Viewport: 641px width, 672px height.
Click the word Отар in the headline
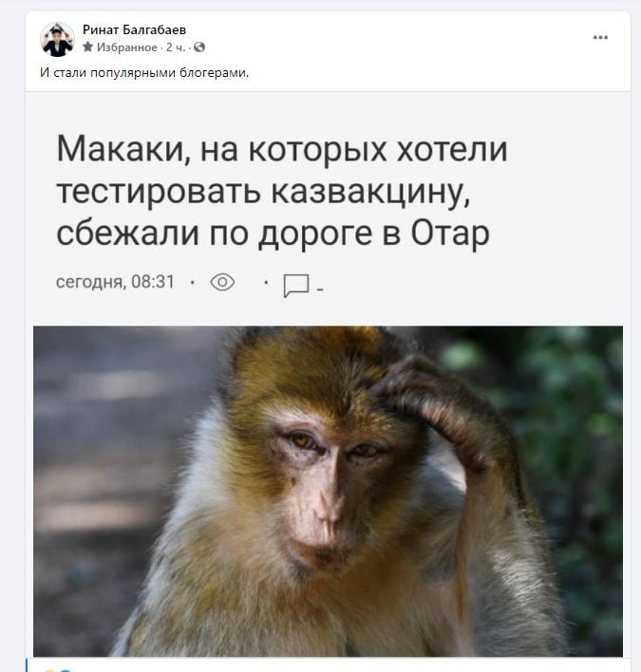pyautogui.click(x=450, y=234)
